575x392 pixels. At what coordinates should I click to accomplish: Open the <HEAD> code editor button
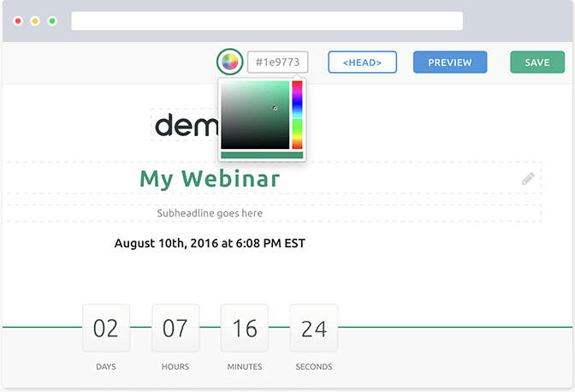coord(362,62)
